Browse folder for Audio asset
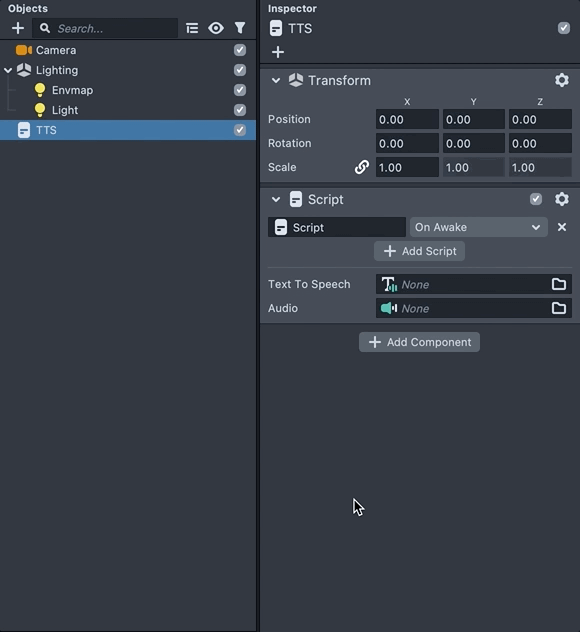Screen dimensions: 580x632 559,308
